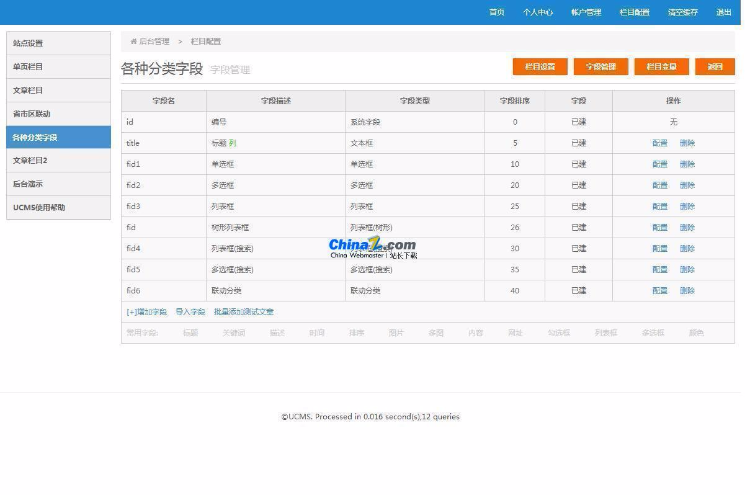
Task: Click 删除 for the fid5 row
Action: pyautogui.click(x=687, y=269)
